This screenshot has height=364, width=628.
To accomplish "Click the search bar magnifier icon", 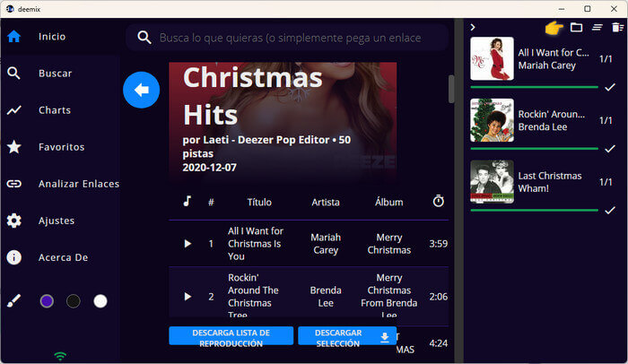I will coord(144,38).
